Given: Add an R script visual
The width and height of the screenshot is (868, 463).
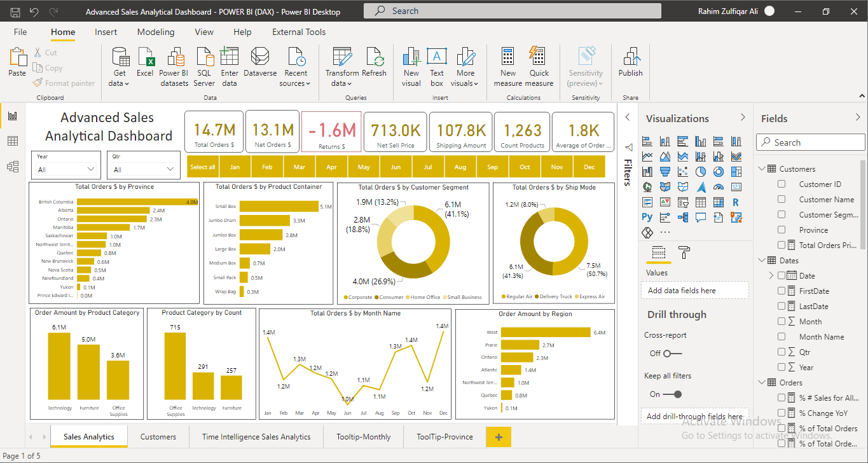Looking at the screenshot, I should [x=736, y=202].
